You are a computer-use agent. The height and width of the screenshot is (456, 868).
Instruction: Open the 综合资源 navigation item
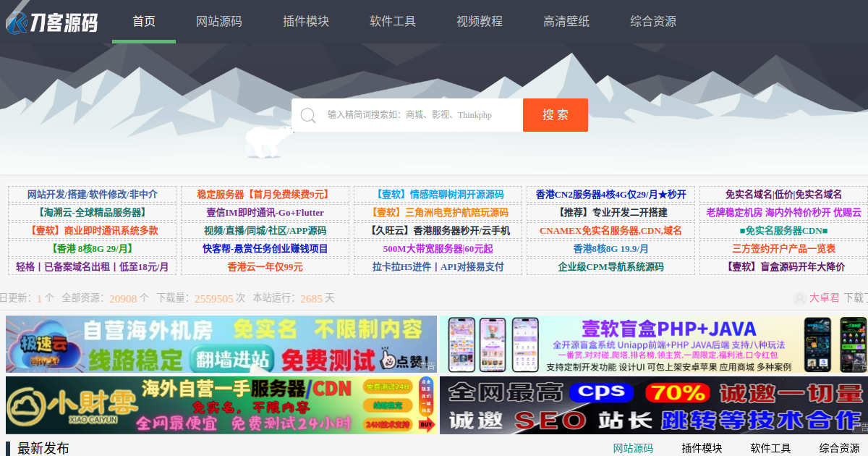(653, 22)
